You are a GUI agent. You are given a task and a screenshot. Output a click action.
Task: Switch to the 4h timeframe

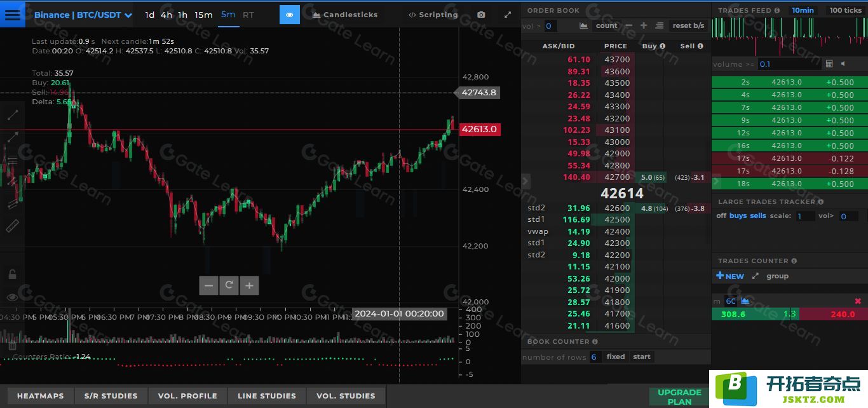coord(166,15)
